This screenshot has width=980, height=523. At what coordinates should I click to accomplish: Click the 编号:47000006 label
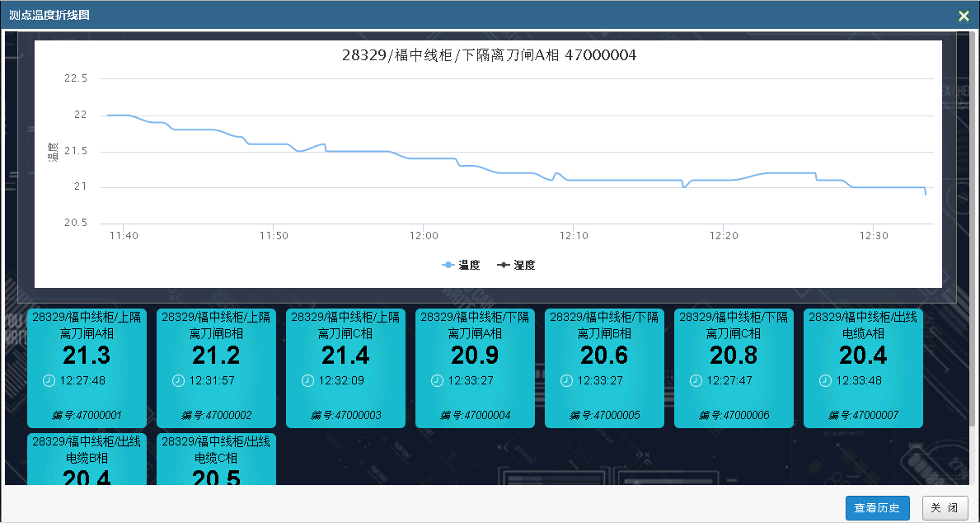tap(734, 416)
